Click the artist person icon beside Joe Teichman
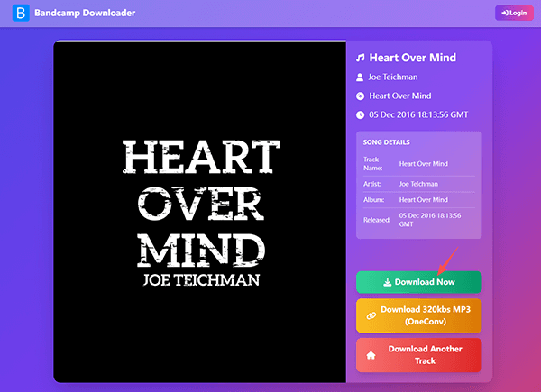541x392 pixels. click(360, 77)
